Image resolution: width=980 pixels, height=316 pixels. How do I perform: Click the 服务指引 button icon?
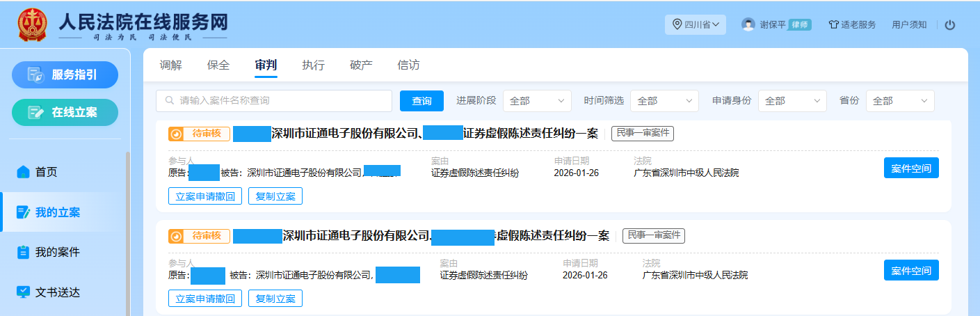[x=35, y=75]
